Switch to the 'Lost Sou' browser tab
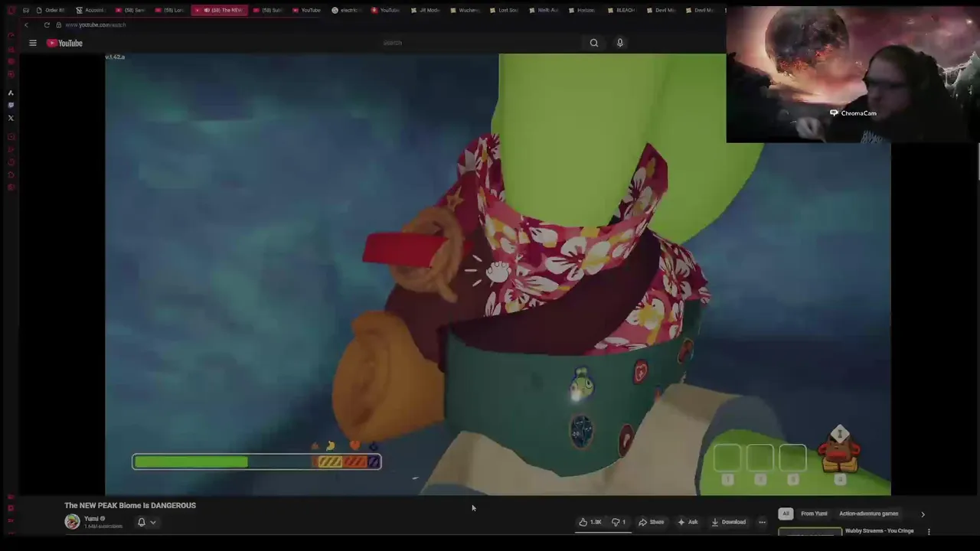 point(504,10)
